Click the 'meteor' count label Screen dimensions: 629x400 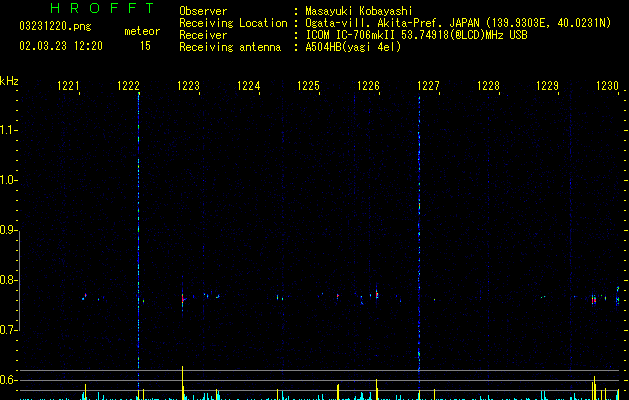142,31
